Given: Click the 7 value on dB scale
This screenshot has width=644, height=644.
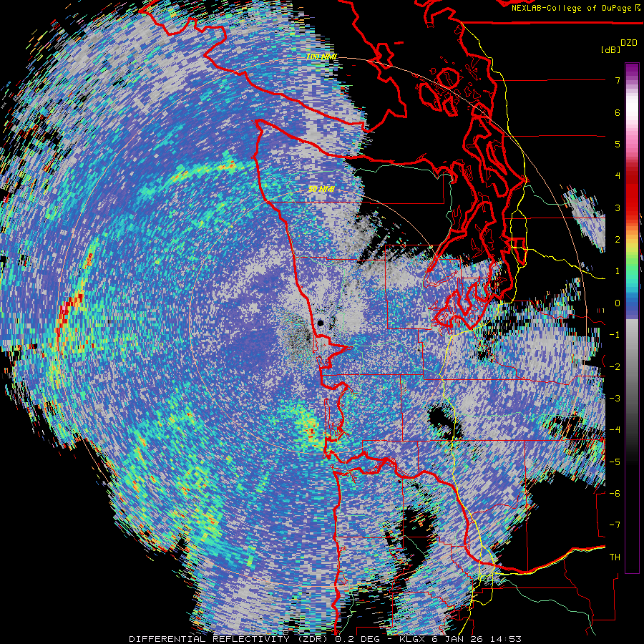Looking at the screenshot, I should [618, 80].
